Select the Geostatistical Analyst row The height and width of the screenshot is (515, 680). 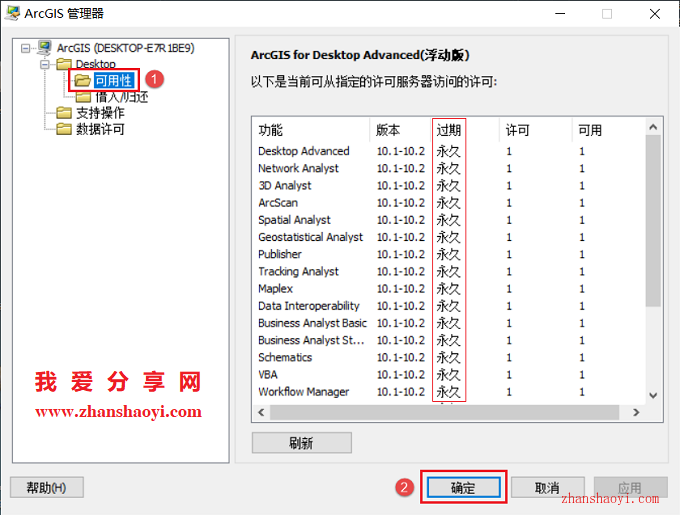pyautogui.click(x=449, y=237)
